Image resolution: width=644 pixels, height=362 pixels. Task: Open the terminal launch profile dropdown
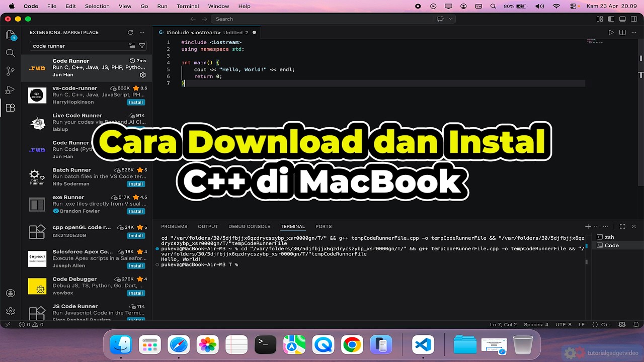tap(595, 227)
